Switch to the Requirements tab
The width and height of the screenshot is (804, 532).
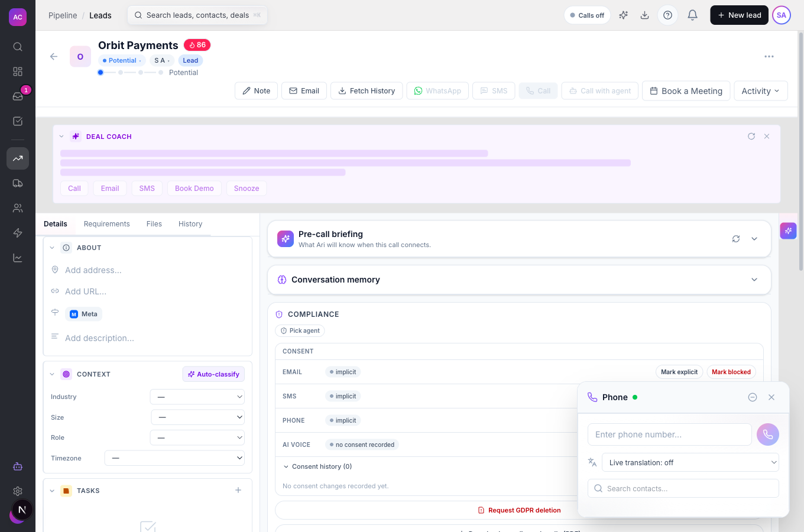[106, 224]
